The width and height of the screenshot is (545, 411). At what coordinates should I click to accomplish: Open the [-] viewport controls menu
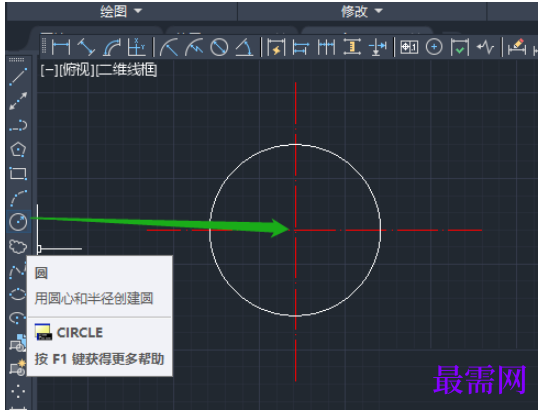[x=49, y=70]
